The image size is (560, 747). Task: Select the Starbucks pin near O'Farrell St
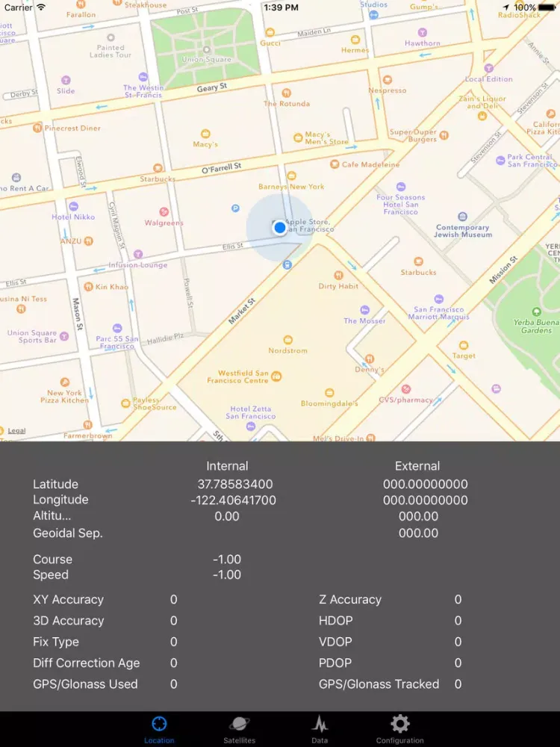tap(158, 168)
